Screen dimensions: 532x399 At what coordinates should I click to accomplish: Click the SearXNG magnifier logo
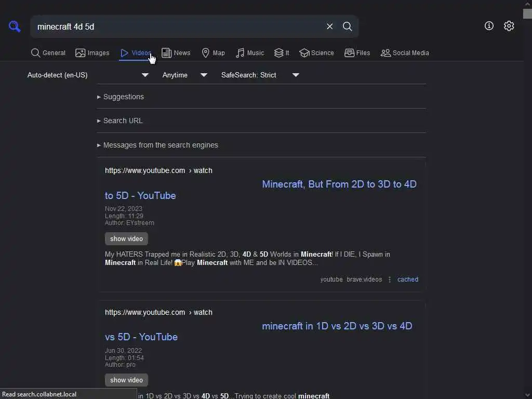point(15,26)
